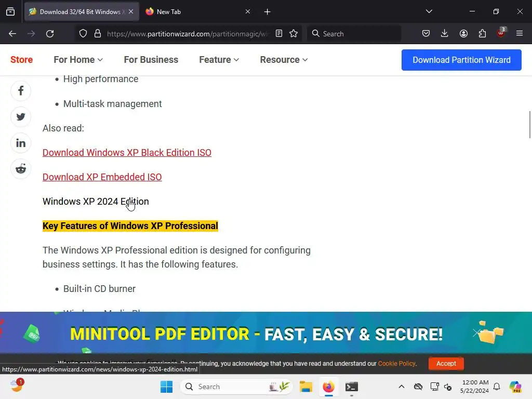Open Download Windows XP Black Edition ISO link

pyautogui.click(x=127, y=153)
